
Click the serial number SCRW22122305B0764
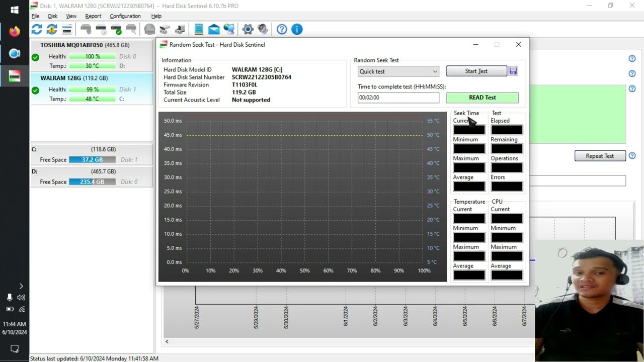[x=262, y=77]
